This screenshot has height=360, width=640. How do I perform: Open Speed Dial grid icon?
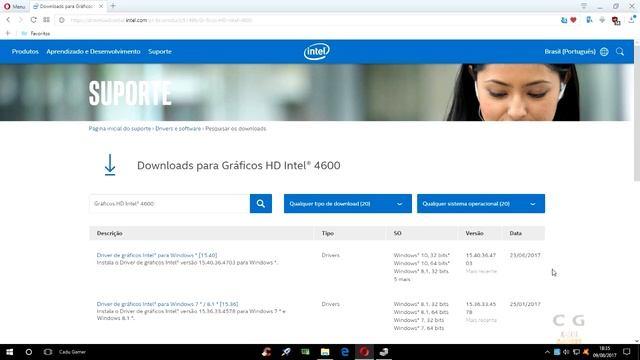(47, 20)
